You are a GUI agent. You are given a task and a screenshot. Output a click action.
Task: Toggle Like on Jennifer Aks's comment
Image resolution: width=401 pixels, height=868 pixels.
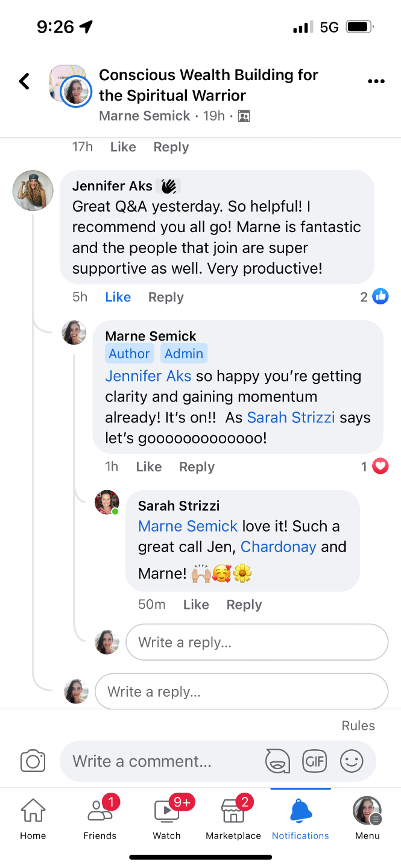click(x=118, y=297)
